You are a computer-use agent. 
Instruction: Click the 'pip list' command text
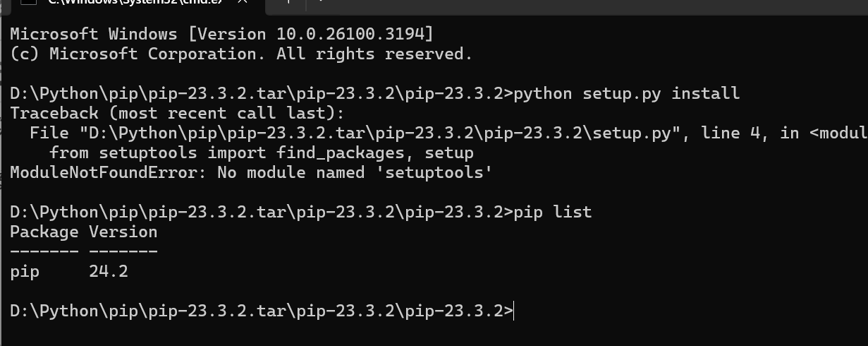point(553,212)
